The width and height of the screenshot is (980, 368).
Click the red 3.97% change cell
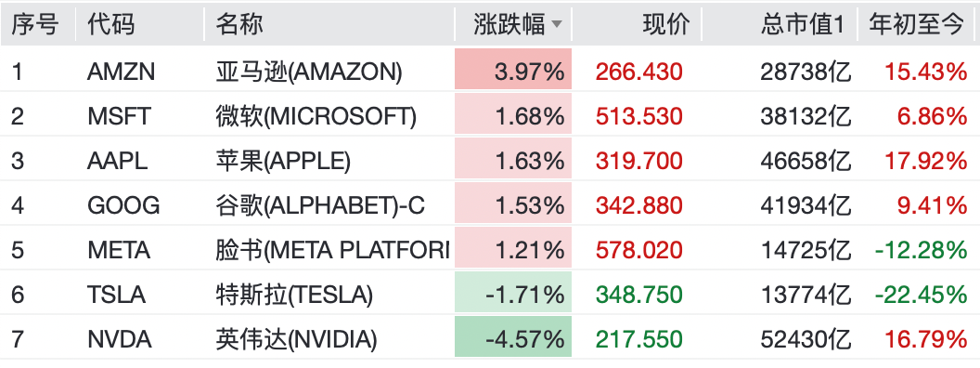tap(513, 72)
